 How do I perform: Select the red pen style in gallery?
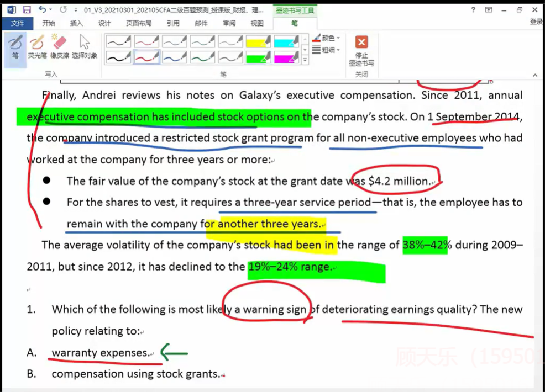click(146, 57)
